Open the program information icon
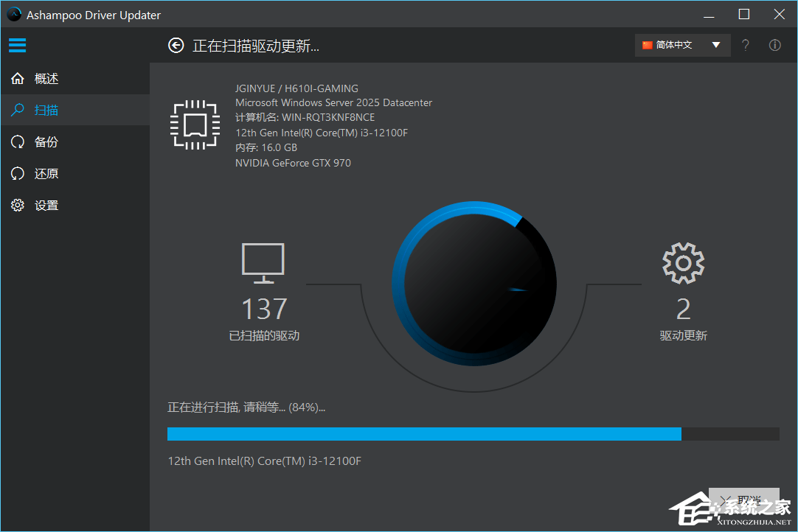 (774, 45)
